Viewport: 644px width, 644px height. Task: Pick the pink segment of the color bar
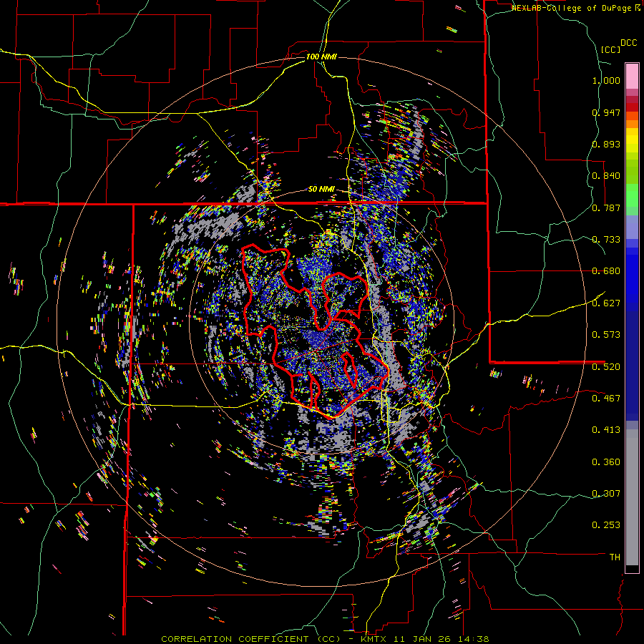(x=632, y=77)
